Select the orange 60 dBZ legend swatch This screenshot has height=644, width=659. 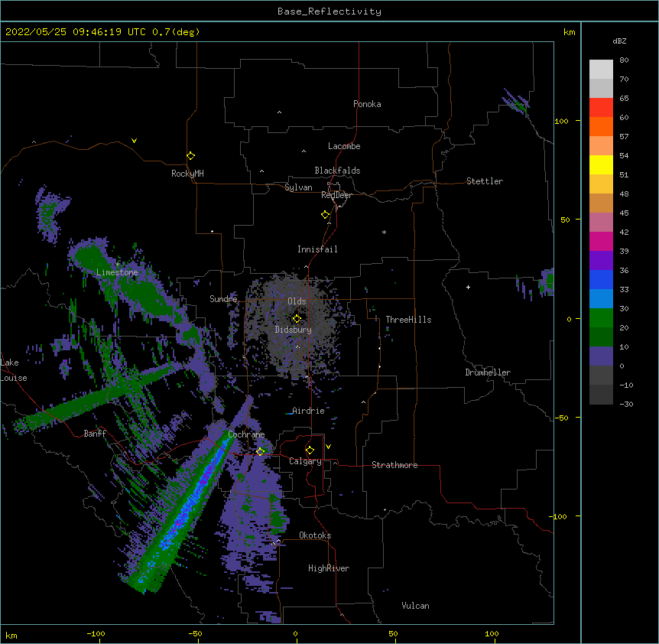click(601, 126)
